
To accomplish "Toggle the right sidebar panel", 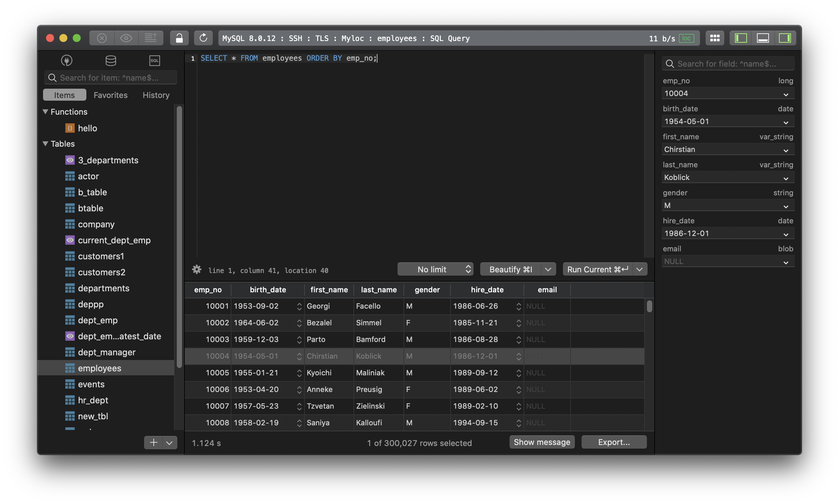I will 785,38.
